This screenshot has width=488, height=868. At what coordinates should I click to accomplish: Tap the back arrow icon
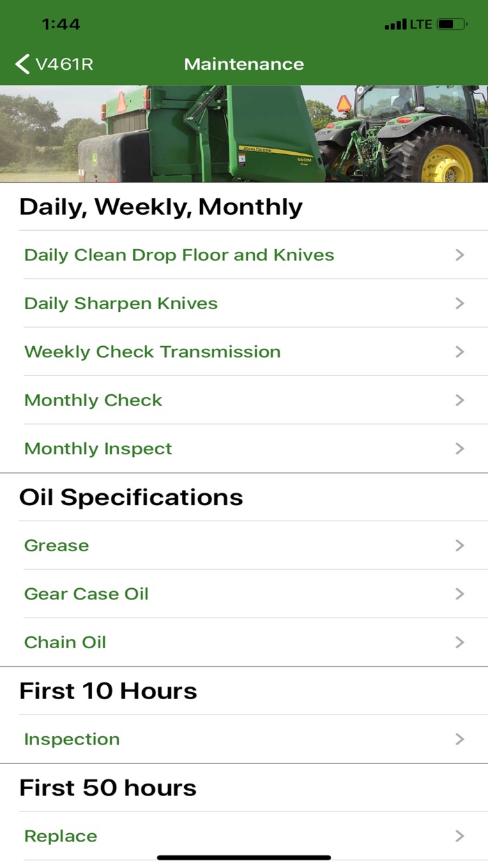pos(22,64)
